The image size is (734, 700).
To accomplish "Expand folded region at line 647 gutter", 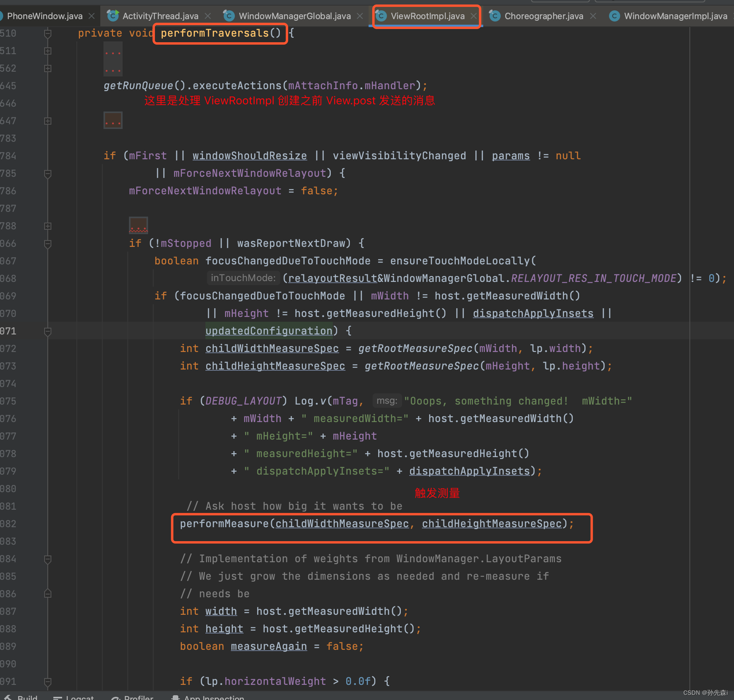I will click(48, 121).
